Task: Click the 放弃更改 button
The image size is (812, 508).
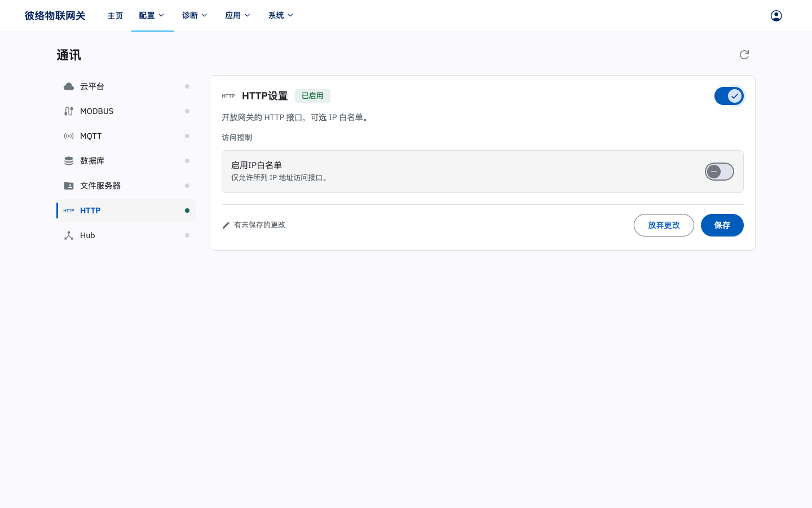Action: [664, 225]
